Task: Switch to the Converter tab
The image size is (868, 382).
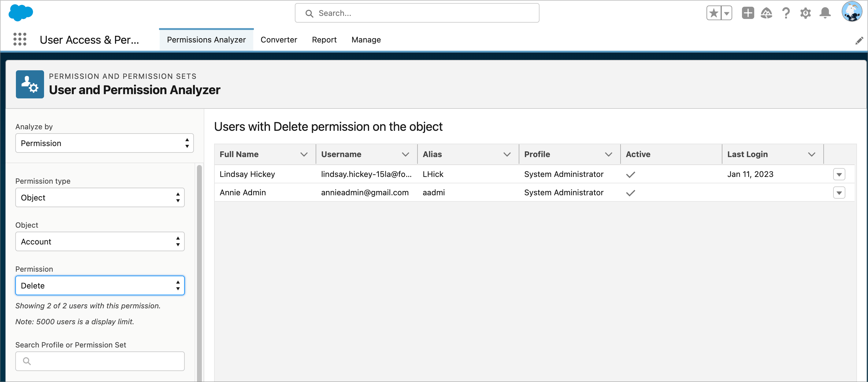Action: 279,40
